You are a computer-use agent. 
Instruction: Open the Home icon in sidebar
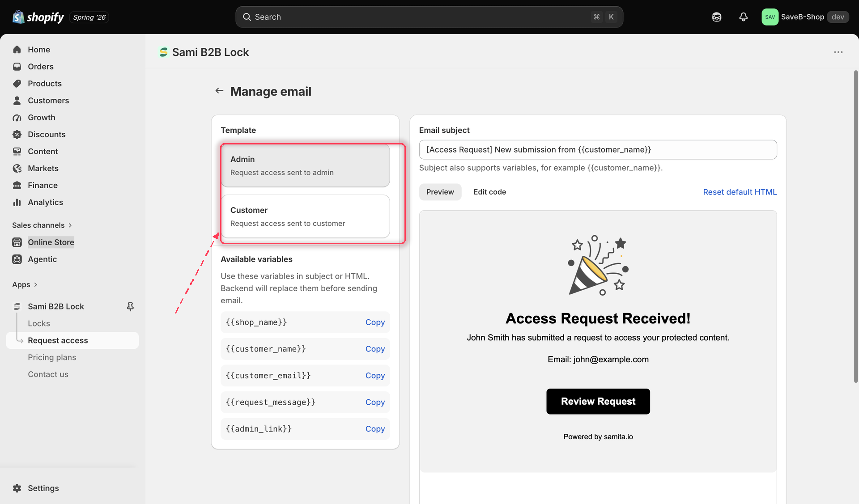point(17,50)
